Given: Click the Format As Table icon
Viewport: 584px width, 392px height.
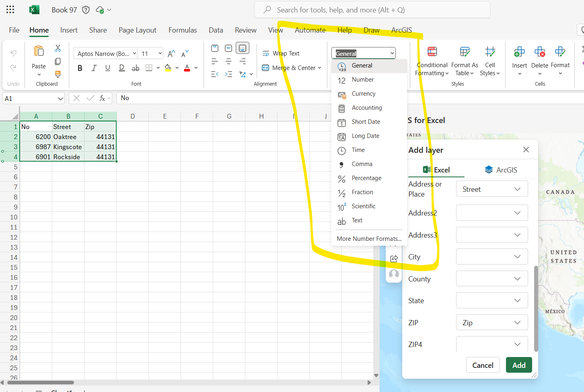Looking at the screenshot, I should 465,52.
